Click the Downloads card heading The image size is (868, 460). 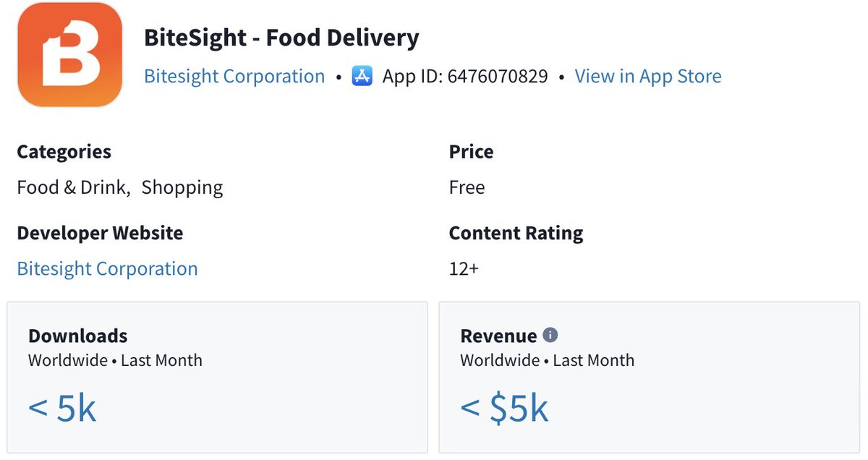pos(77,336)
